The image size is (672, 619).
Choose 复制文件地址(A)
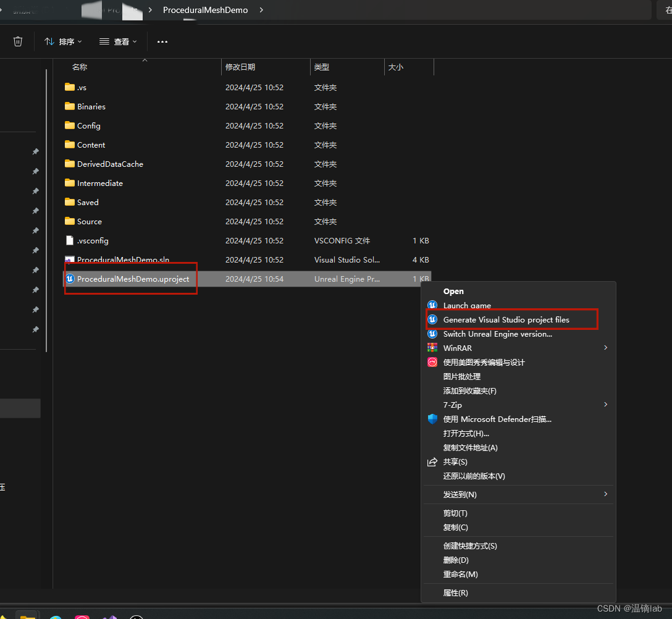470,447
